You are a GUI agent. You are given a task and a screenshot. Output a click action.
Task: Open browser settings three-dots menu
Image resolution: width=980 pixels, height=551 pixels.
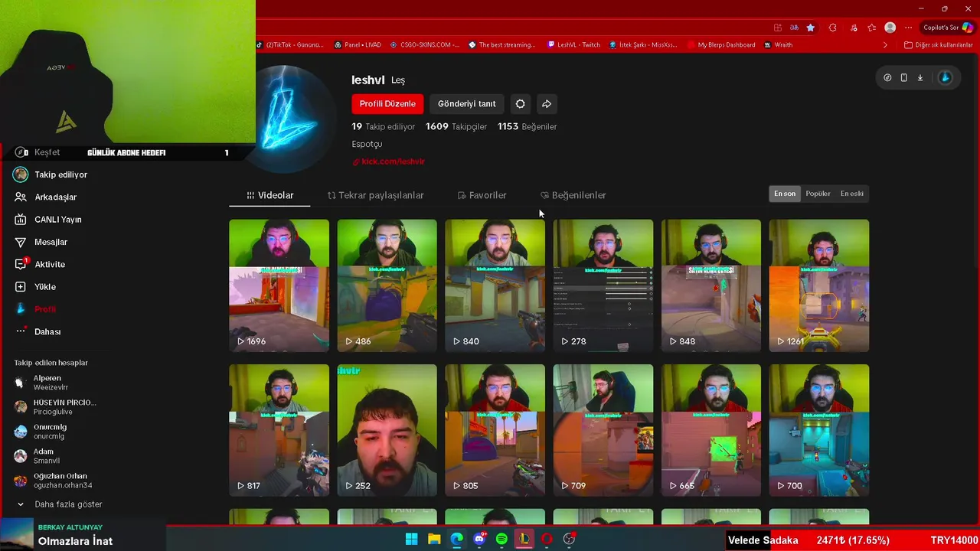908,28
